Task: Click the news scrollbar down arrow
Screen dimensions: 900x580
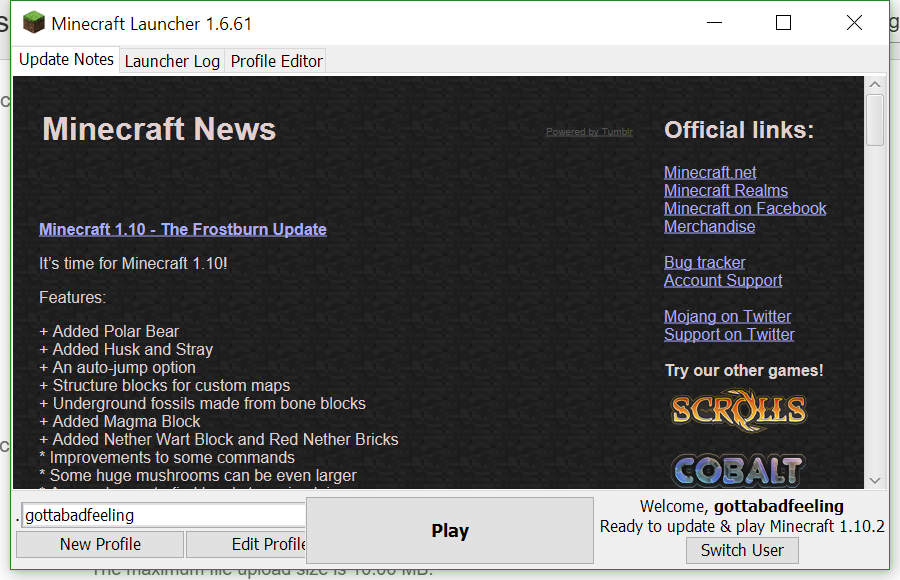Action: (875, 481)
